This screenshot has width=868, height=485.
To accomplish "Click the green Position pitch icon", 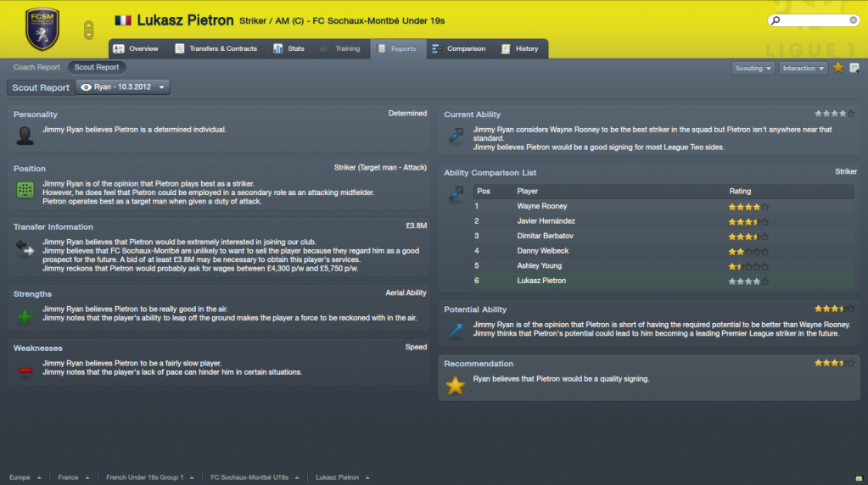I will [x=25, y=190].
